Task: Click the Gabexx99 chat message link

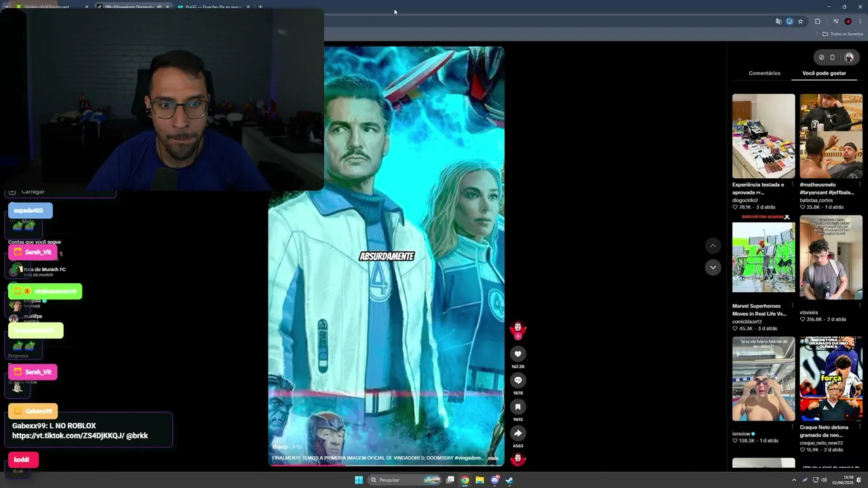Action: tap(68, 436)
